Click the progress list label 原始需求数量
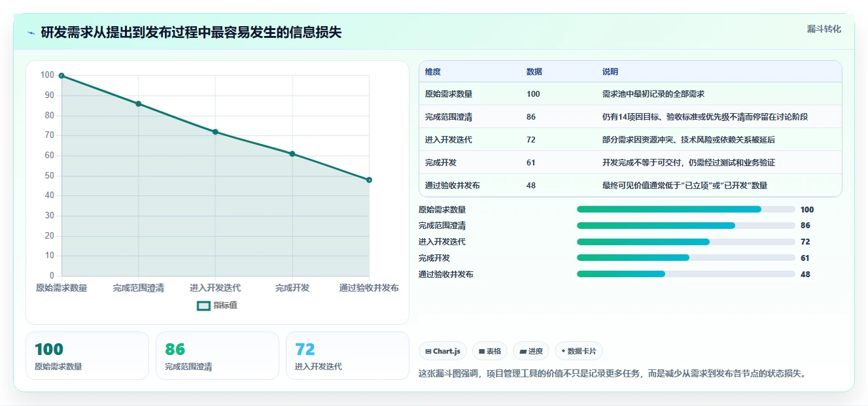Screen dimensions: 868x406 442,210
